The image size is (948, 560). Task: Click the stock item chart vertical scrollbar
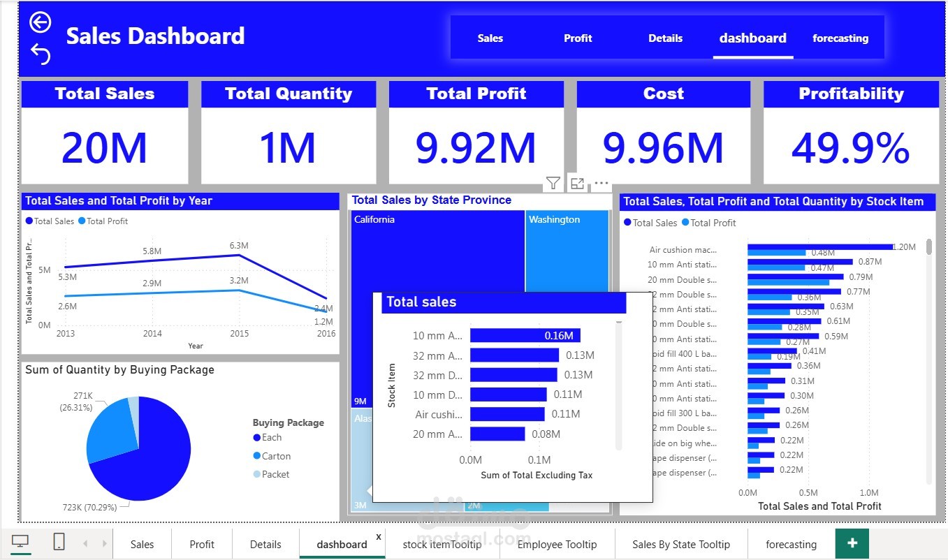tap(929, 246)
